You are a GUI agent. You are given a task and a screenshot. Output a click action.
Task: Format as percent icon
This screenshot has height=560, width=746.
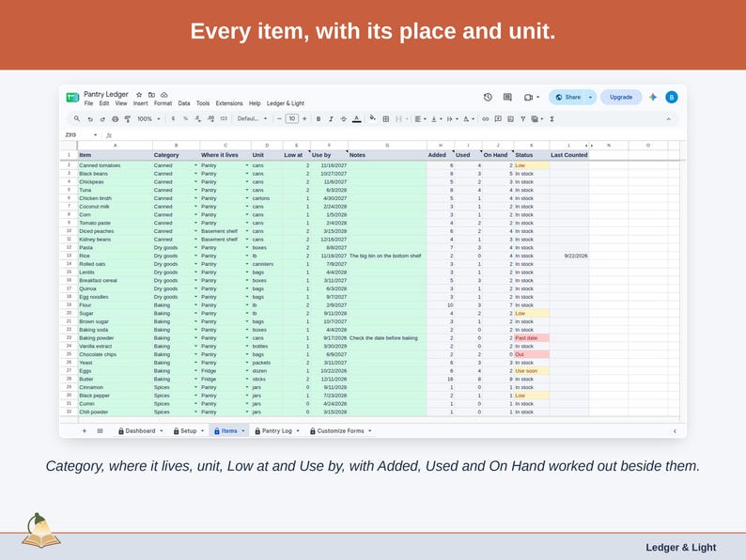tap(185, 119)
